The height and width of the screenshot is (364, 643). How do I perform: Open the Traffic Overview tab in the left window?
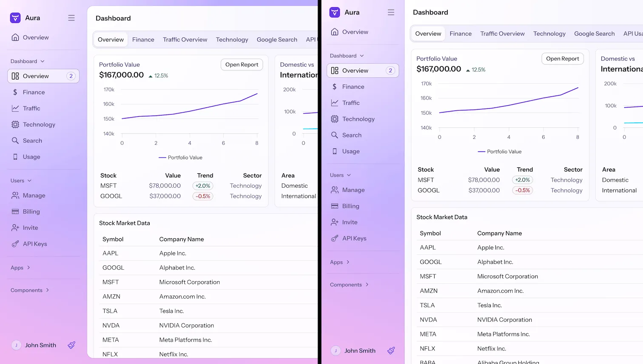(185, 40)
